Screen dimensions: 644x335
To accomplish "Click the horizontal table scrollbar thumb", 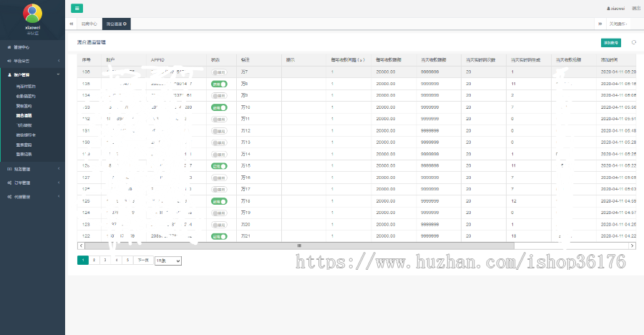I will (299, 246).
